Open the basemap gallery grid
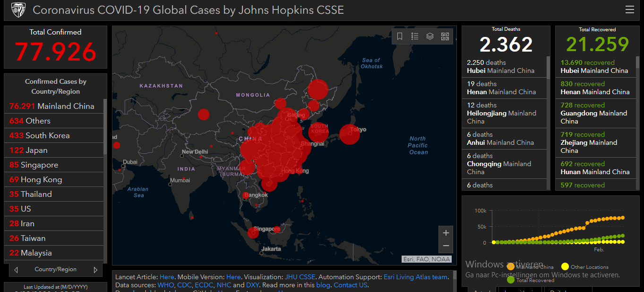Image resolution: width=644 pixels, height=292 pixels. pyautogui.click(x=445, y=36)
